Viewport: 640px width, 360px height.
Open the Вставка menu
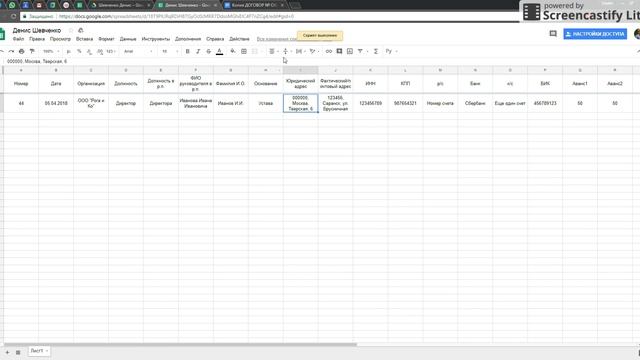click(84, 39)
